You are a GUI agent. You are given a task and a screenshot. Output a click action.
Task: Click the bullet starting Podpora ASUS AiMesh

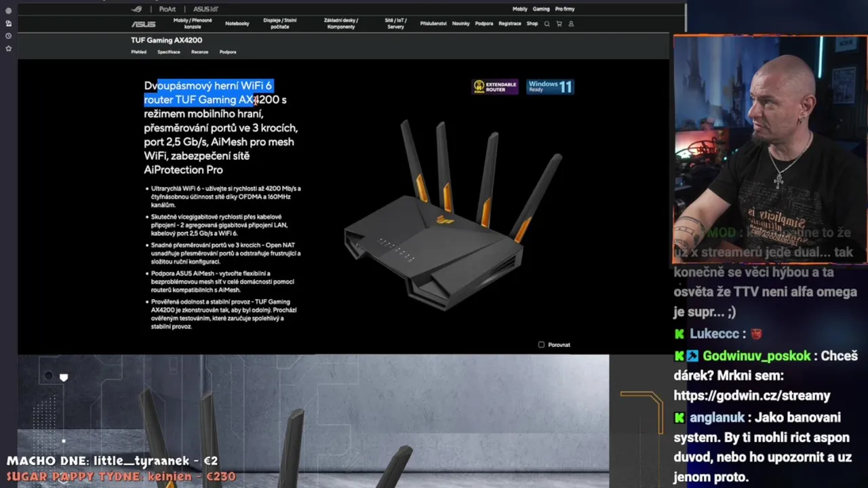click(x=222, y=281)
